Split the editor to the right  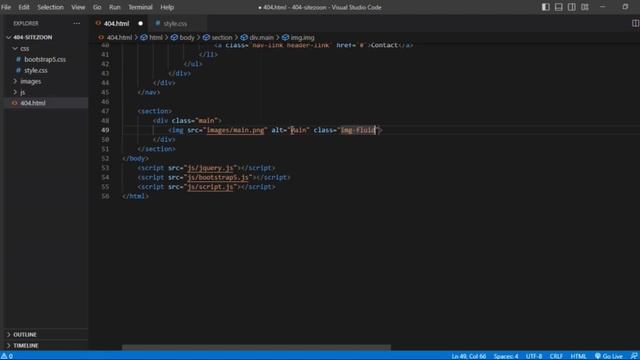click(x=635, y=23)
